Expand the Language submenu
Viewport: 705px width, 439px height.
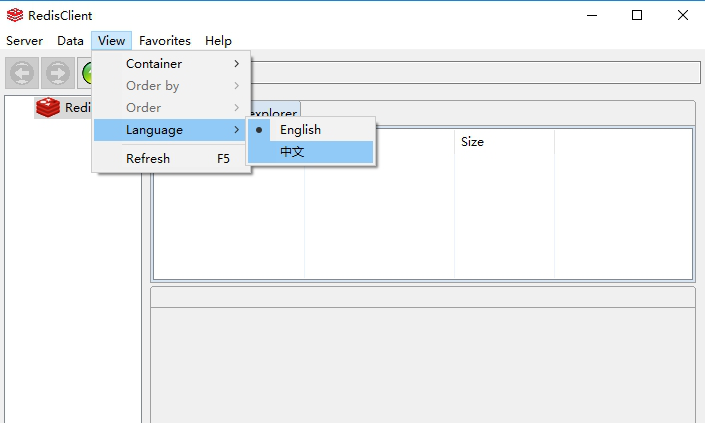pyautogui.click(x=170, y=130)
